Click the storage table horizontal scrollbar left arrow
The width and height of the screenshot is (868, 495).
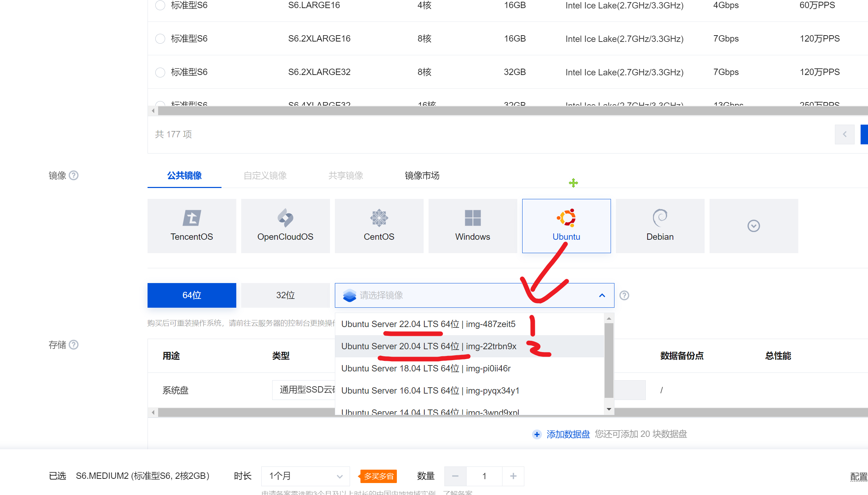click(x=153, y=412)
